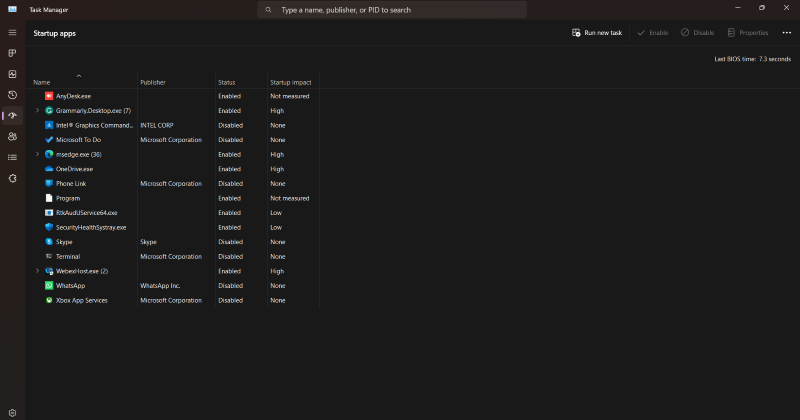This screenshot has height=420, width=800.
Task: Expand the msedge.exe (36) group
Action: tap(37, 154)
